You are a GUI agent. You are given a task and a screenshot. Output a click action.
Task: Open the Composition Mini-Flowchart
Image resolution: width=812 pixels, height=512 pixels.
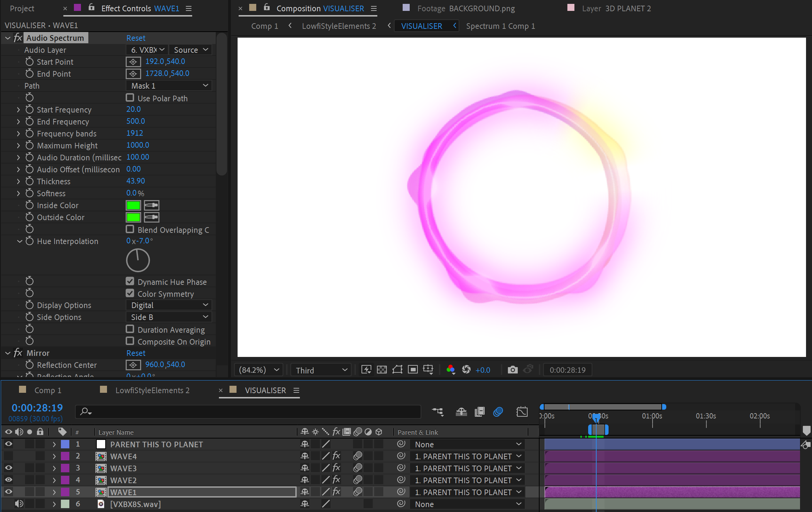[438, 411]
